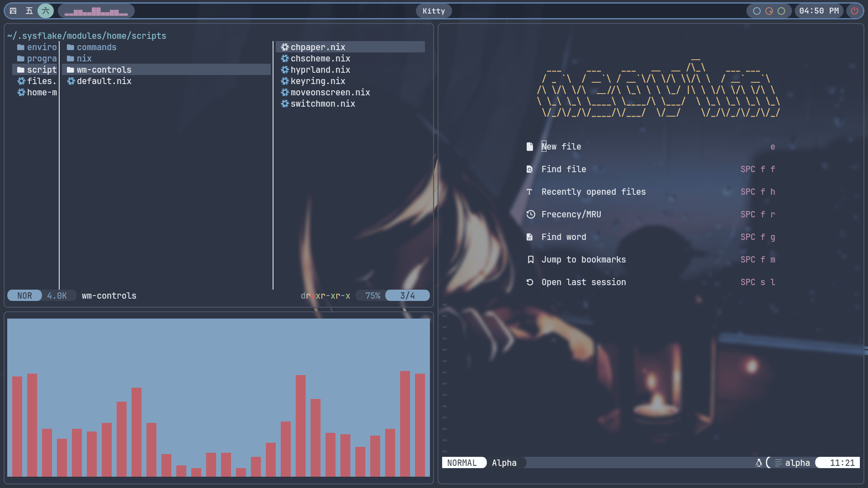868x488 pixels.
Task: Click the Kitty title in the top bar
Action: [x=433, y=11]
